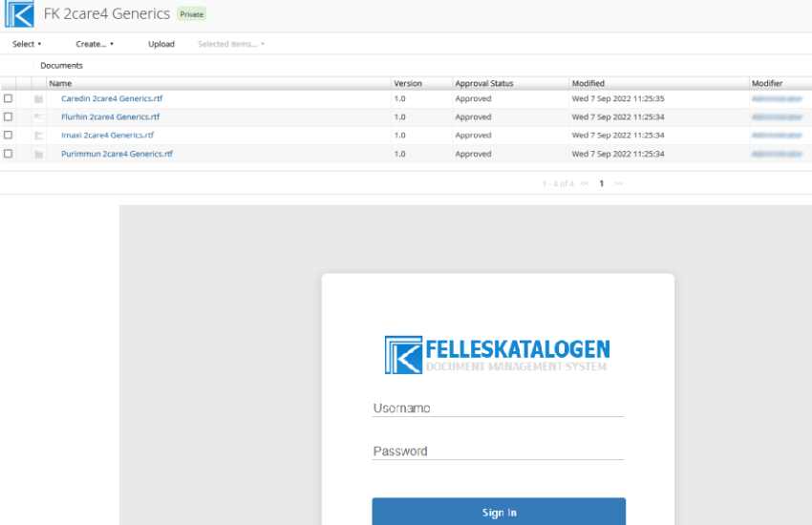Click modified date in Imaxi row

coord(618,135)
